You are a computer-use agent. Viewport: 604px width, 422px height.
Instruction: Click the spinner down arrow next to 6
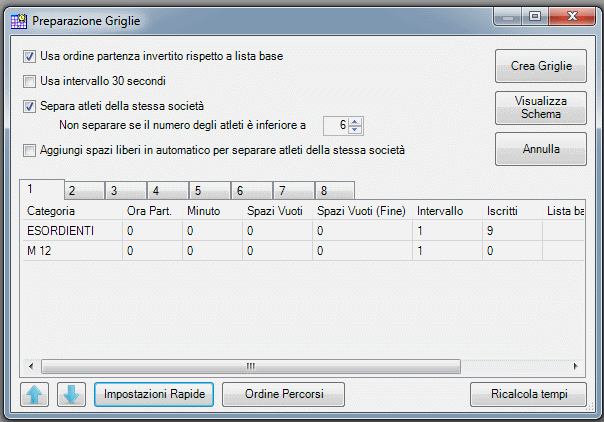click(x=355, y=130)
